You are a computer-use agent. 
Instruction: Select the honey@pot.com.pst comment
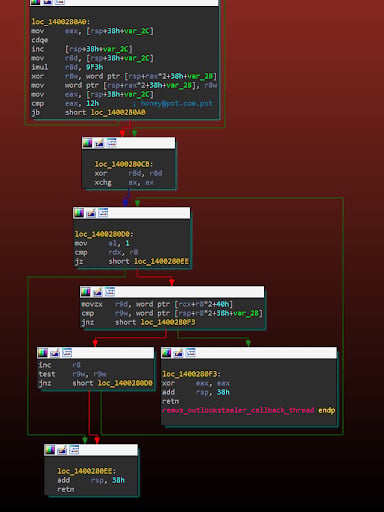176,103
